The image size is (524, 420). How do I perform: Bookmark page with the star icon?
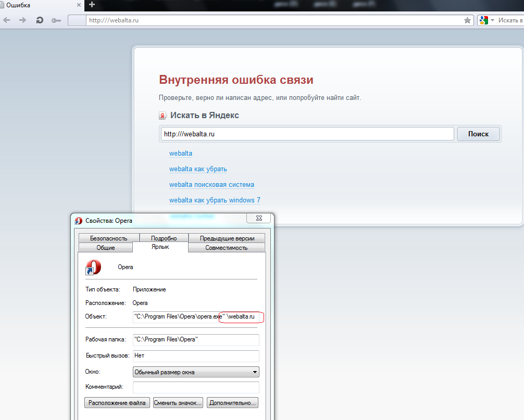click(x=468, y=20)
